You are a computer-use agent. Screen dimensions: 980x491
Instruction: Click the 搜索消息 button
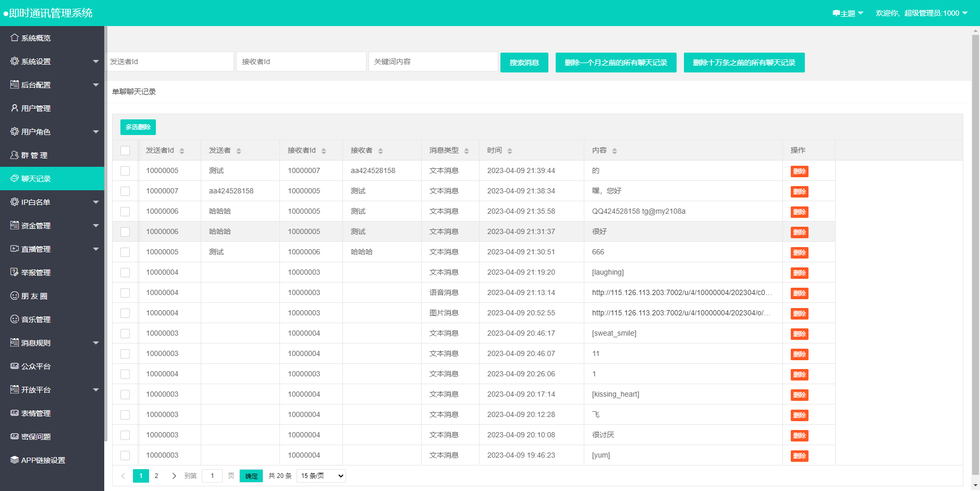(524, 62)
